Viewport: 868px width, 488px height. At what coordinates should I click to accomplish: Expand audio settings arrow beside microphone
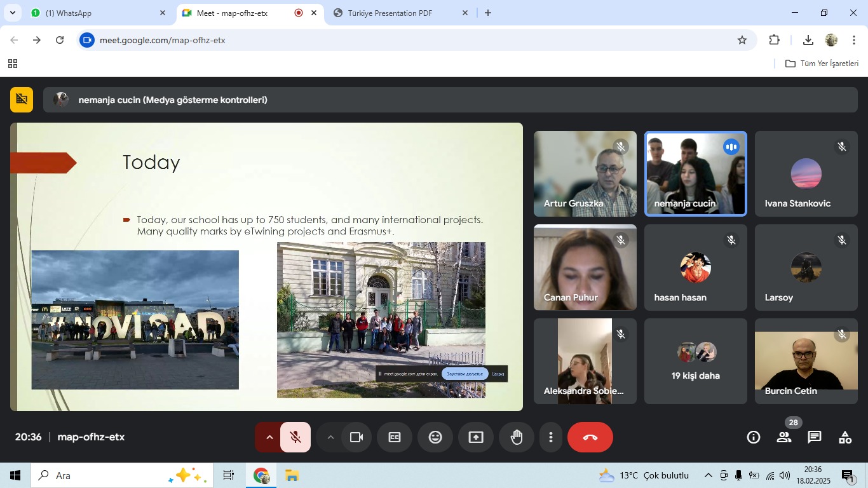[269, 437]
